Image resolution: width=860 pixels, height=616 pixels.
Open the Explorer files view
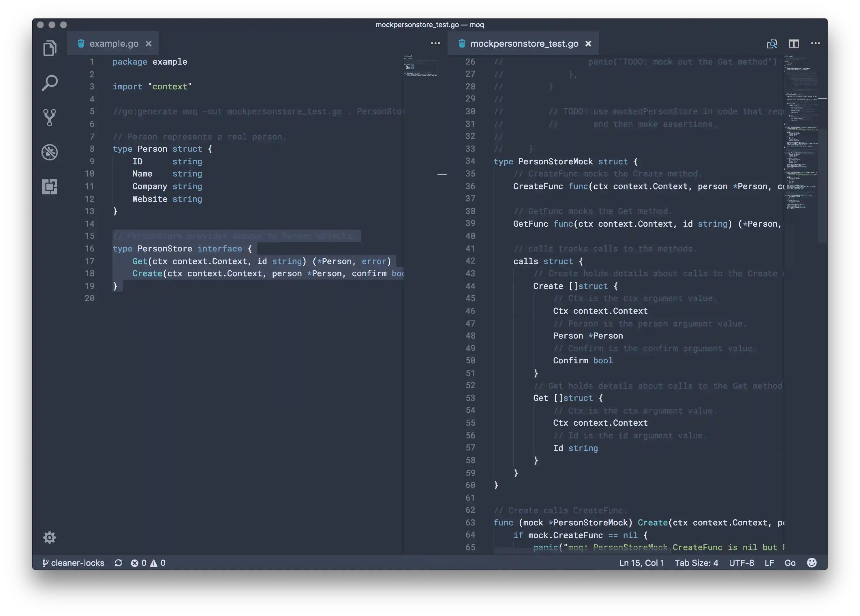(x=50, y=48)
